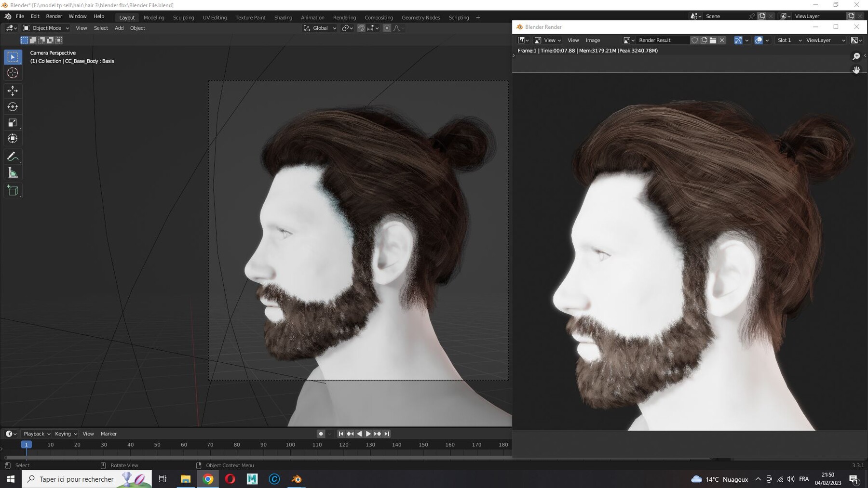The height and width of the screenshot is (488, 868).
Task: Set selection mode to intersect
Action: pos(59,40)
